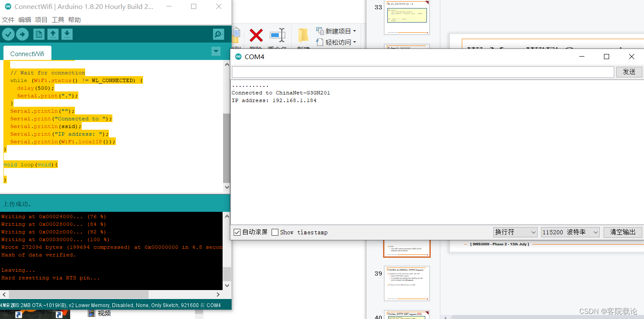
Task: Open the 换行符 line ending dropdown
Action: pos(515,232)
